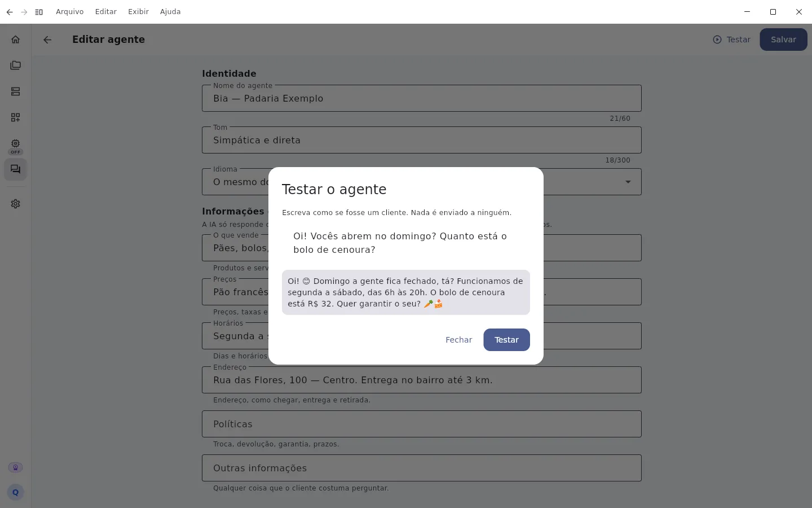The width and height of the screenshot is (812, 508).
Task: Expand the Idioma dropdown arrow
Action: coord(628,182)
